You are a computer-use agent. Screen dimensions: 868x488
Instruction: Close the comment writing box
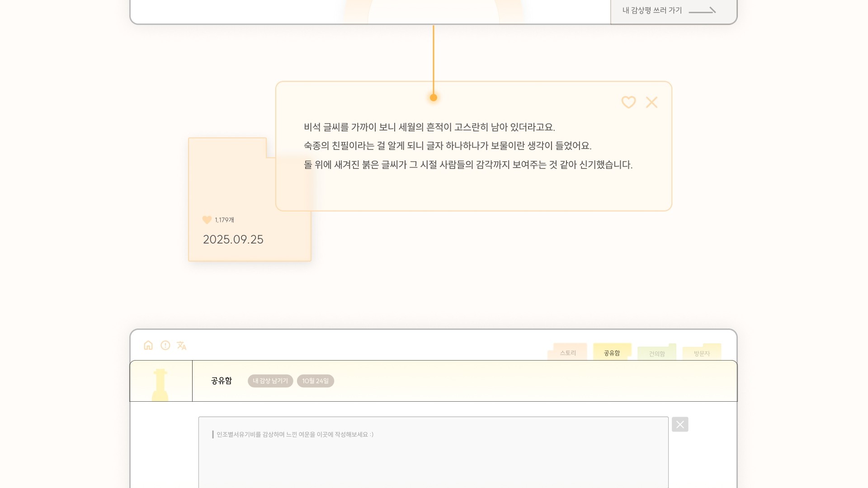point(680,424)
